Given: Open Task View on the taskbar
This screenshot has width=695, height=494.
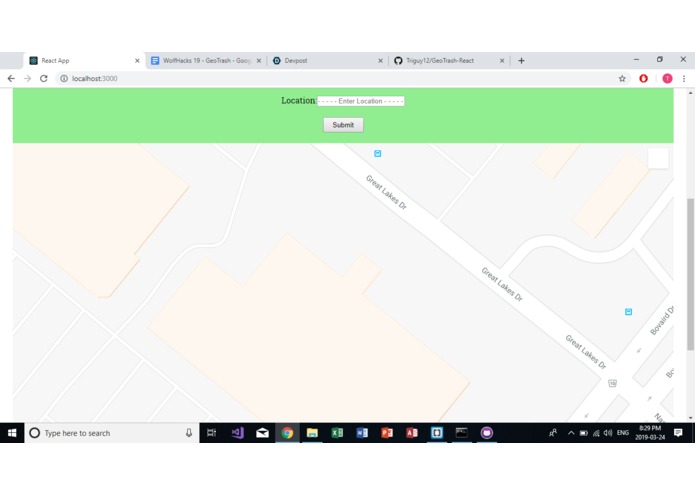Looking at the screenshot, I should click(x=211, y=433).
